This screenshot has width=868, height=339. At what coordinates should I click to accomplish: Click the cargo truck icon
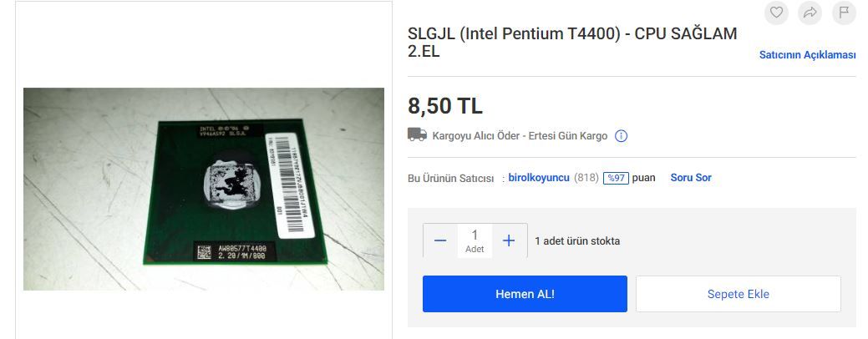[x=418, y=134]
